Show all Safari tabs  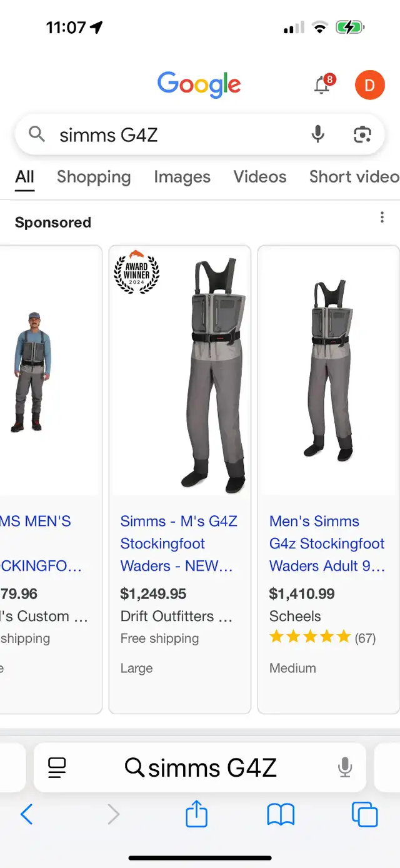(x=365, y=814)
